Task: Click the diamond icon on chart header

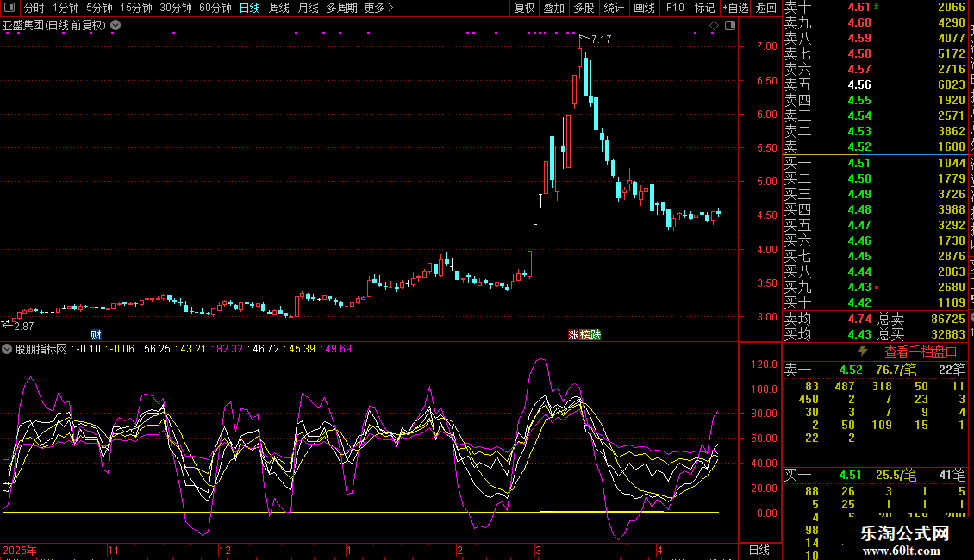Action: 714,26
